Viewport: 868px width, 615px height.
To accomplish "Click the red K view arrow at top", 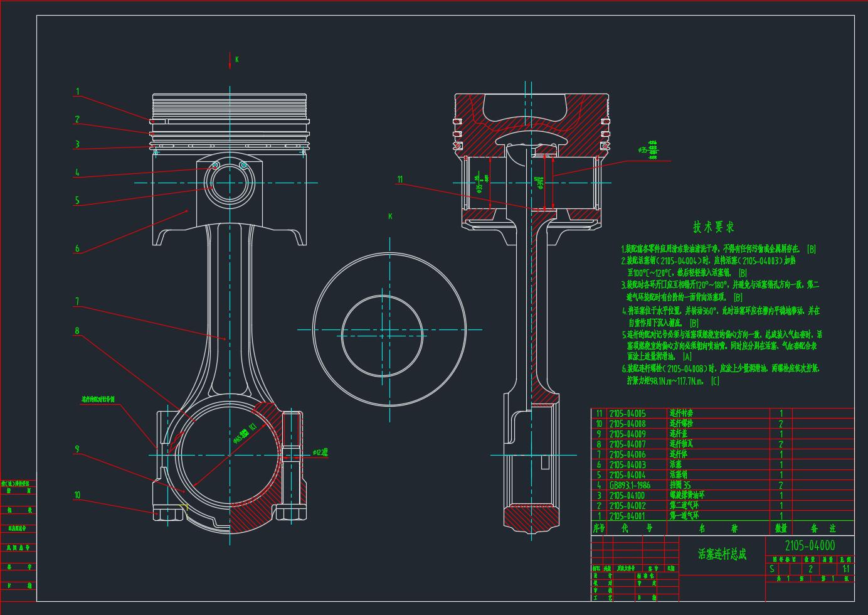I will pyautogui.click(x=230, y=60).
